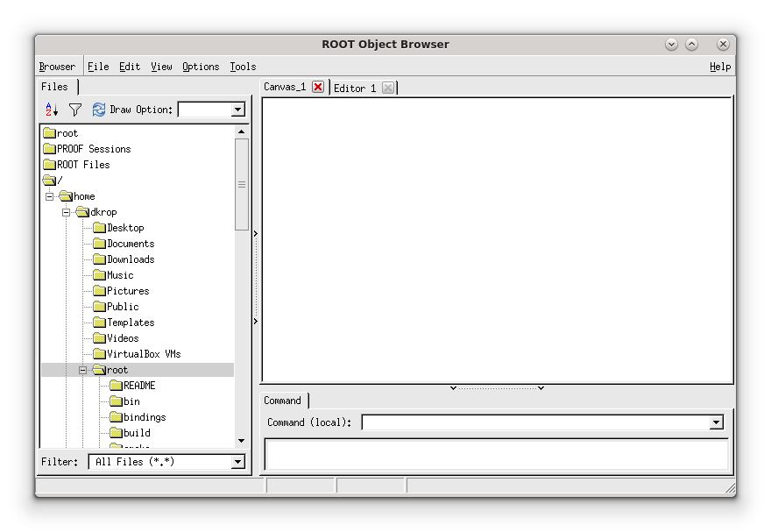Click the Command (local) input field

click(536, 422)
